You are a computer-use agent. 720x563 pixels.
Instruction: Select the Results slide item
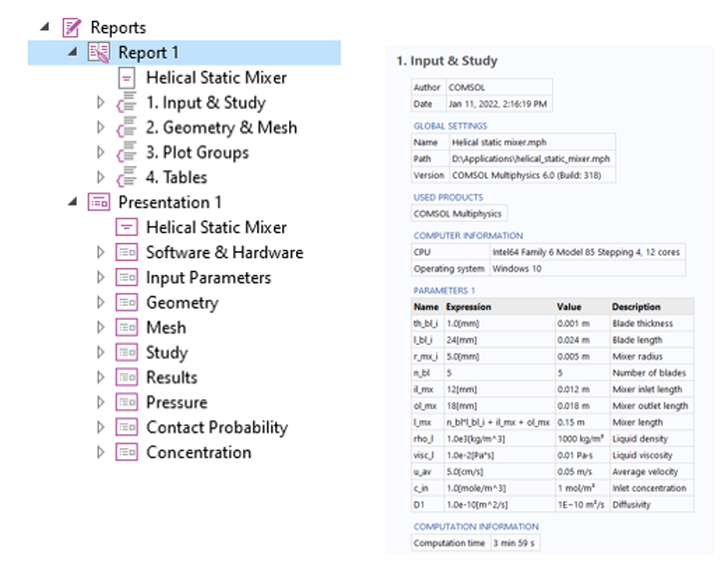click(x=171, y=378)
